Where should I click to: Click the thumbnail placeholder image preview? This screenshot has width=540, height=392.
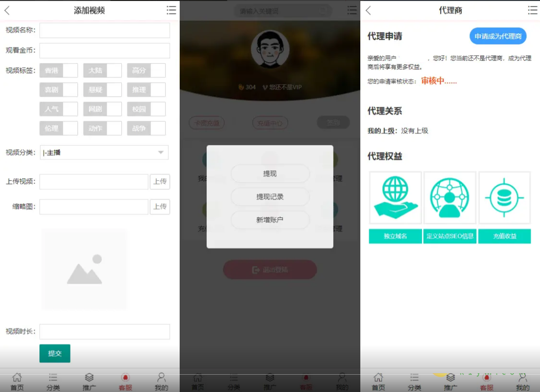click(84, 269)
